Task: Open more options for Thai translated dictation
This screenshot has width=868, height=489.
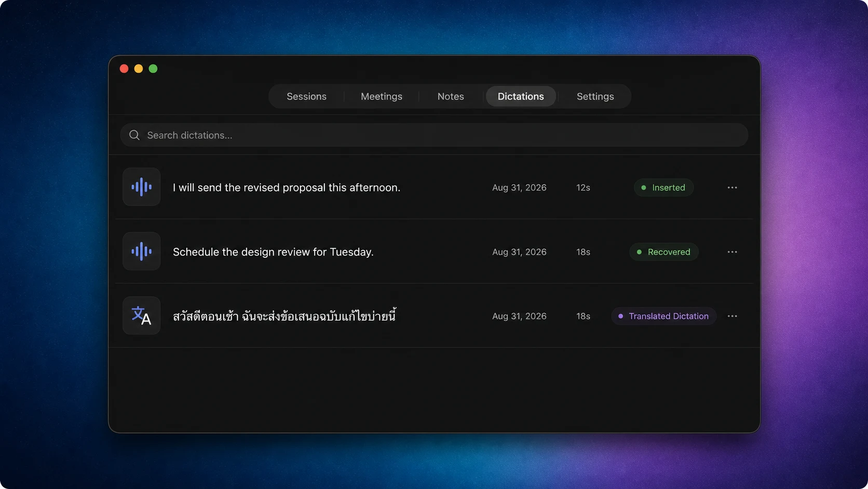Action: click(732, 316)
